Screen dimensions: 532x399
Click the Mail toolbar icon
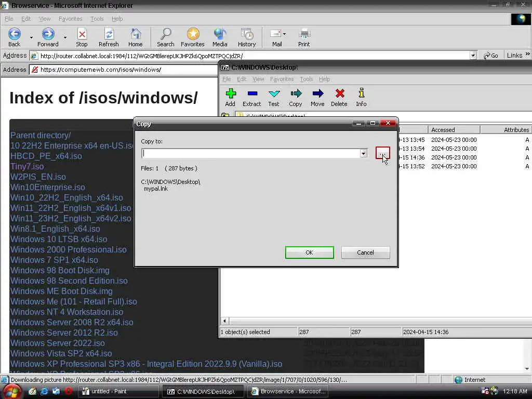pos(276,37)
